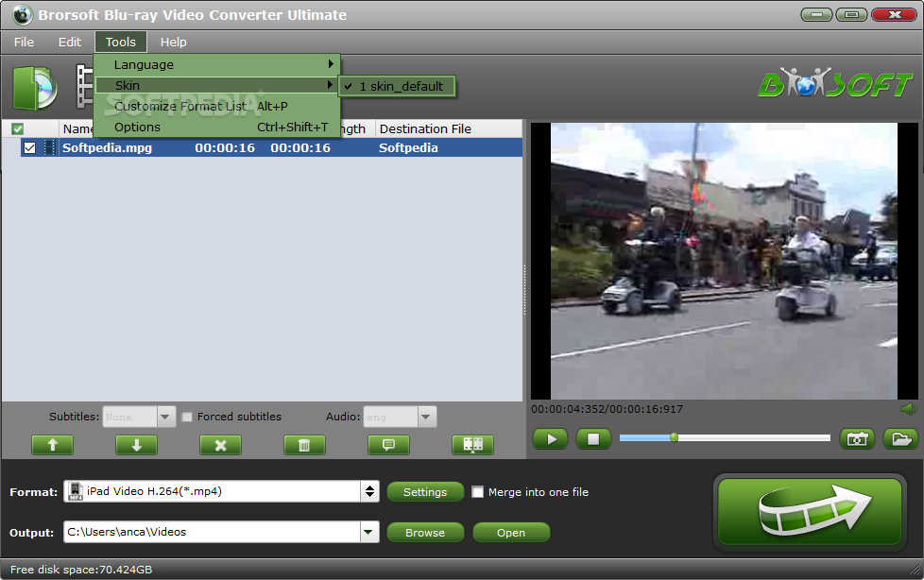Play the video preview
This screenshot has height=580, width=924.
tap(551, 439)
